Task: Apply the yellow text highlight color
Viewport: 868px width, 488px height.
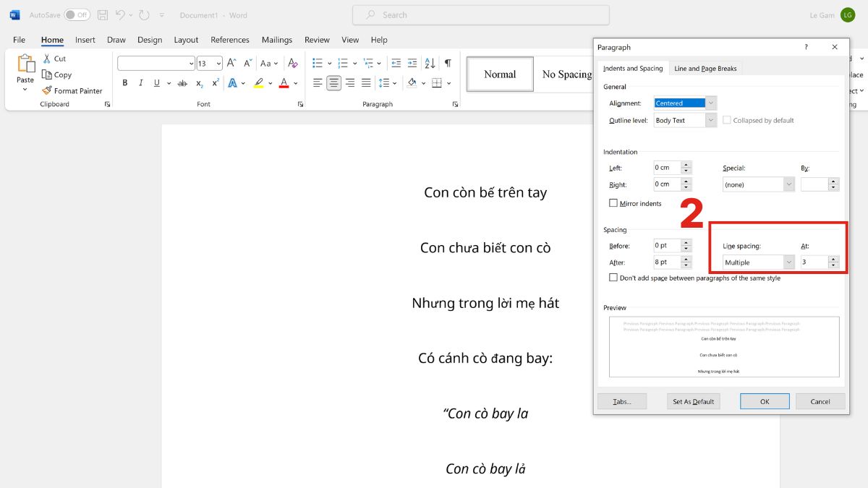Action: [259, 83]
